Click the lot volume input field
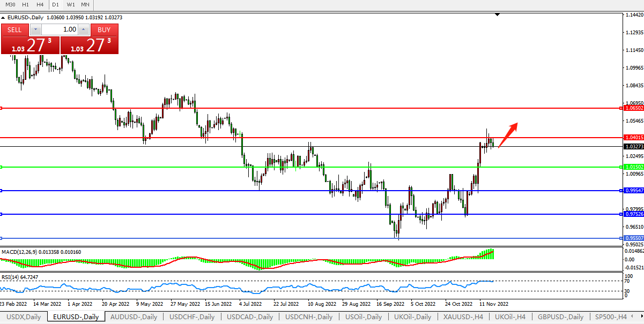The height and width of the screenshot is (324, 644). (59, 29)
